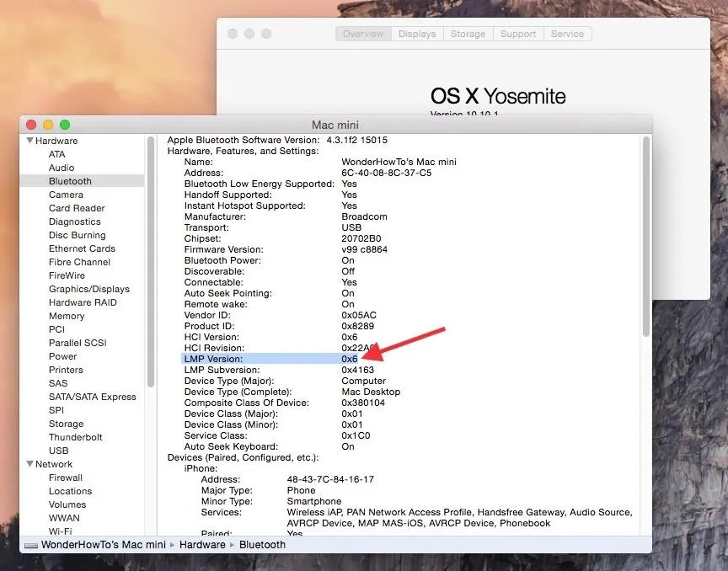Open Fibre Channel entry
The image size is (728, 571).
(79, 262)
